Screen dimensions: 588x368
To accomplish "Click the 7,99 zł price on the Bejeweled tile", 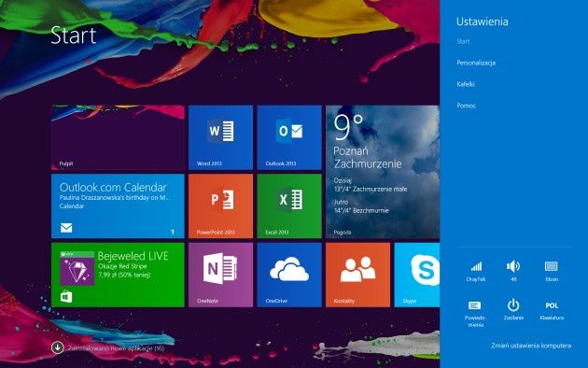I will coord(124,275).
